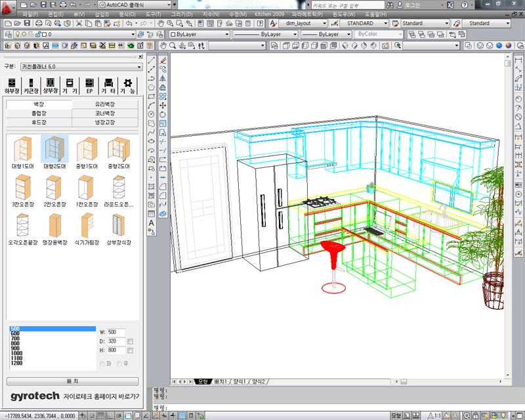Switch to the 양식2 layout tab
525x420 pixels.
pyautogui.click(x=259, y=381)
